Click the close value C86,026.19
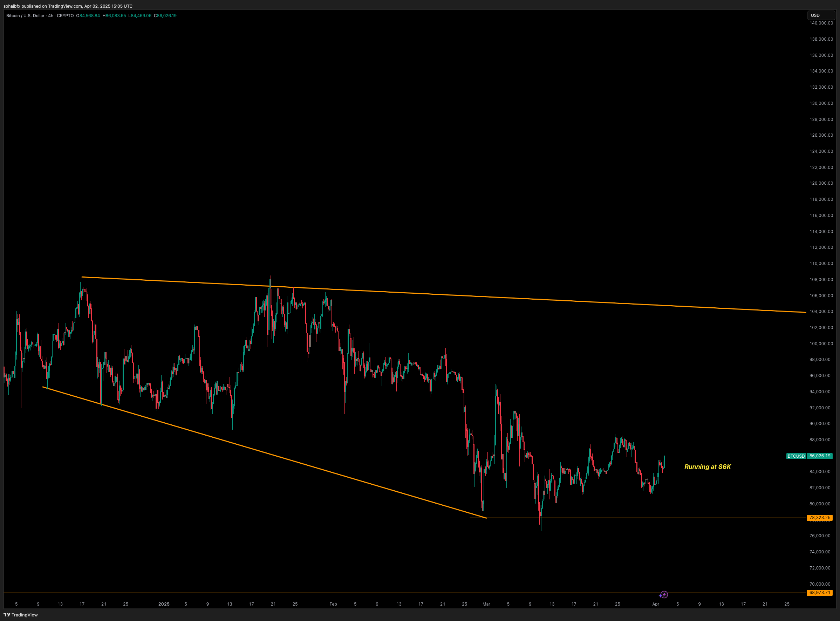 tap(165, 16)
